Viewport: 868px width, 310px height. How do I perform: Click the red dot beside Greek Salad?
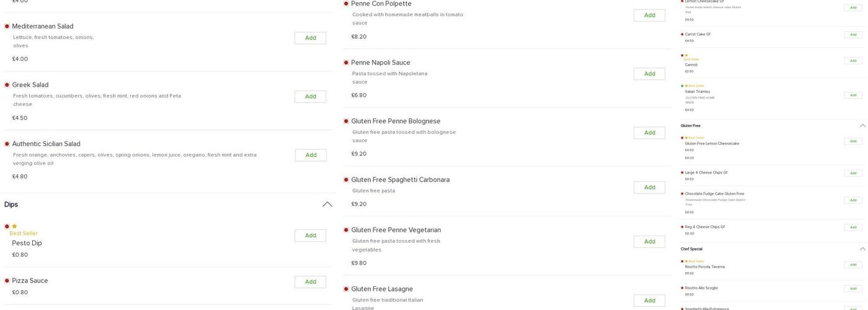(7, 85)
